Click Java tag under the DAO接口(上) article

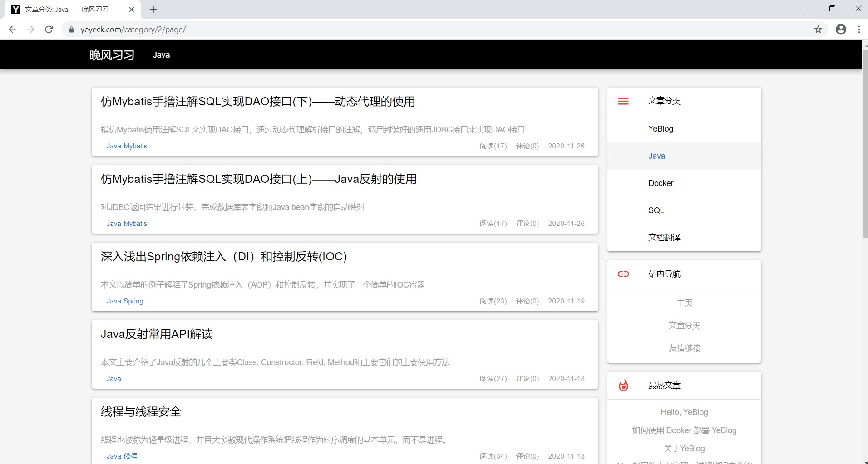click(114, 224)
